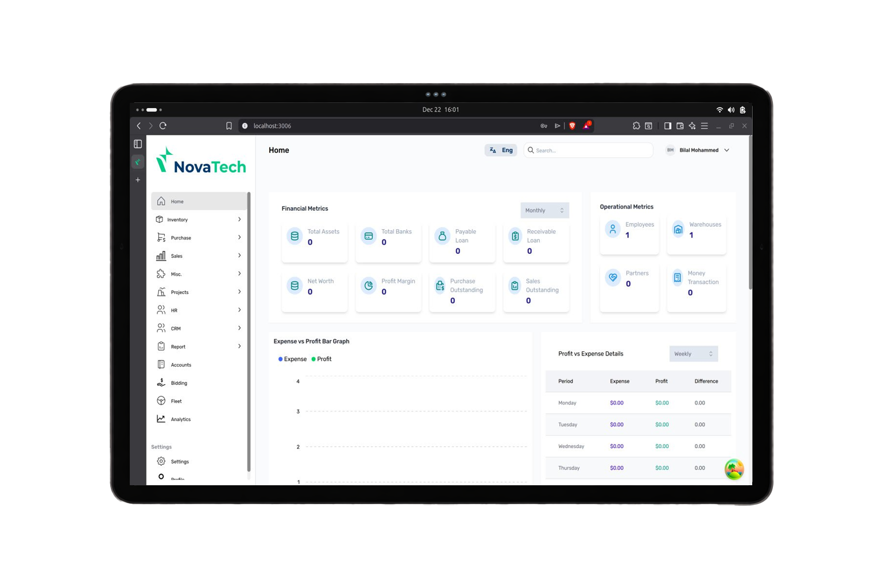Click the Misc. puzzle piece icon
This screenshot has height=588, width=882.
(x=161, y=274)
